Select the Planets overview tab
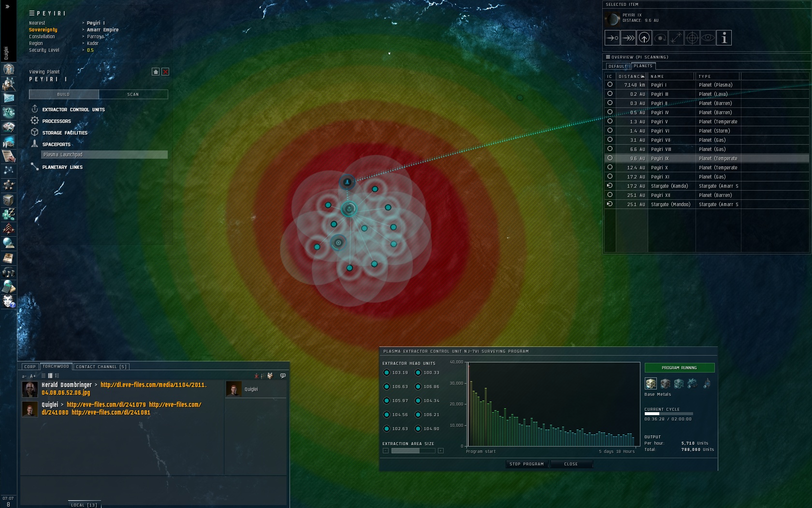812x508 pixels. pyautogui.click(x=643, y=66)
